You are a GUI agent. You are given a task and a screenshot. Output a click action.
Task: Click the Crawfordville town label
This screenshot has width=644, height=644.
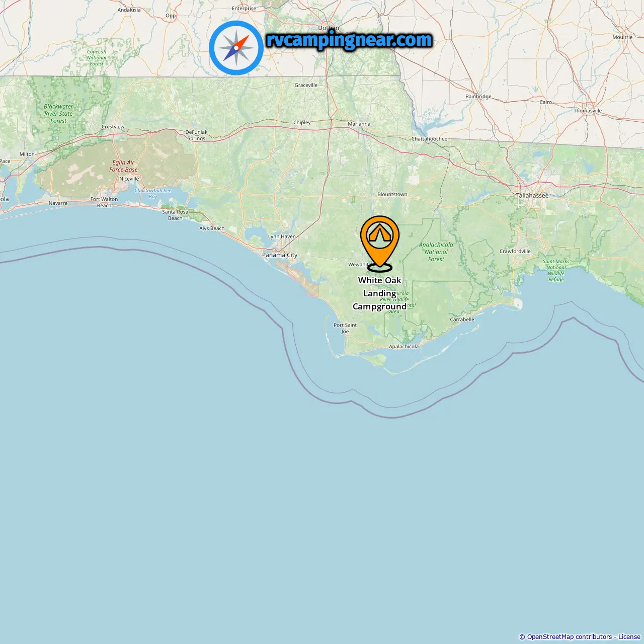click(x=515, y=251)
